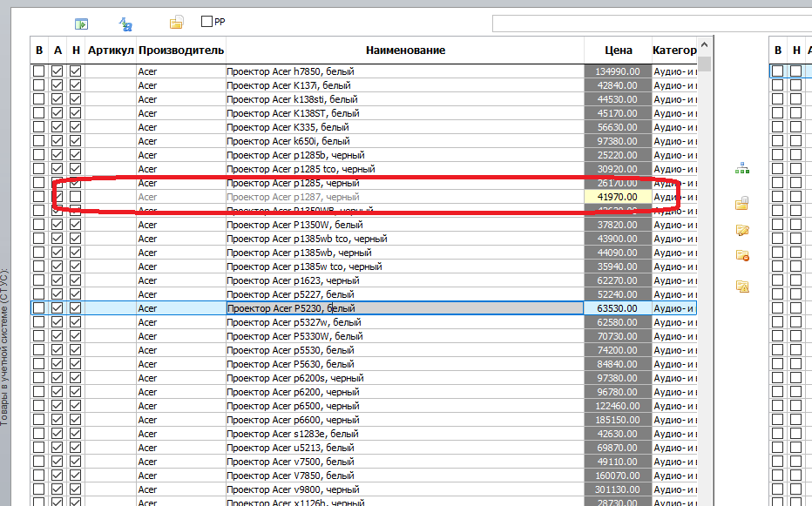Click the blue letters translate icon
The image size is (812, 506).
click(x=125, y=24)
